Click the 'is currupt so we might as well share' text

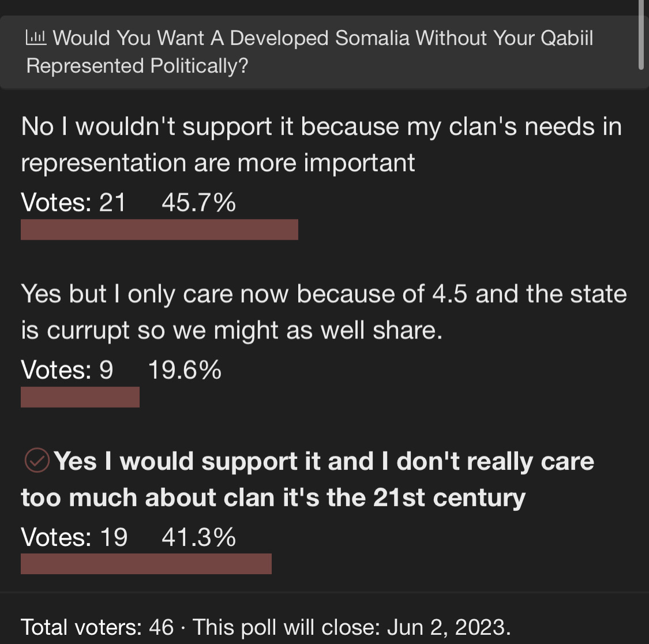click(x=232, y=330)
